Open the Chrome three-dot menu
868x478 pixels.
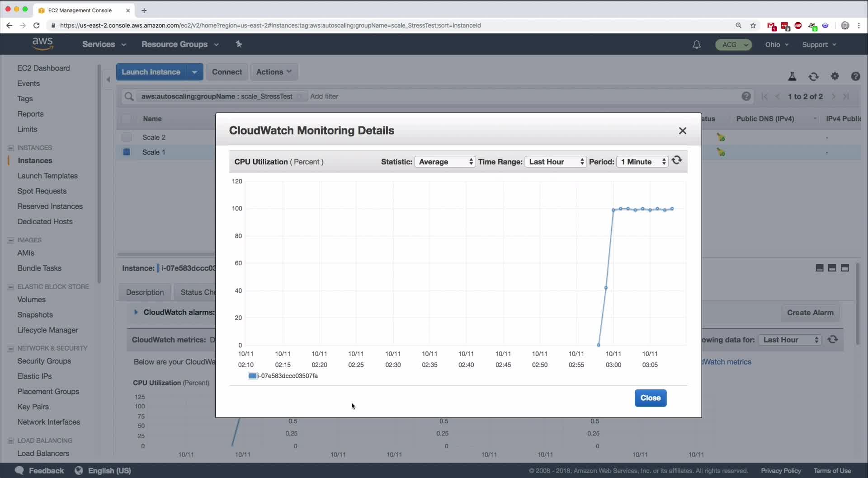point(859,25)
